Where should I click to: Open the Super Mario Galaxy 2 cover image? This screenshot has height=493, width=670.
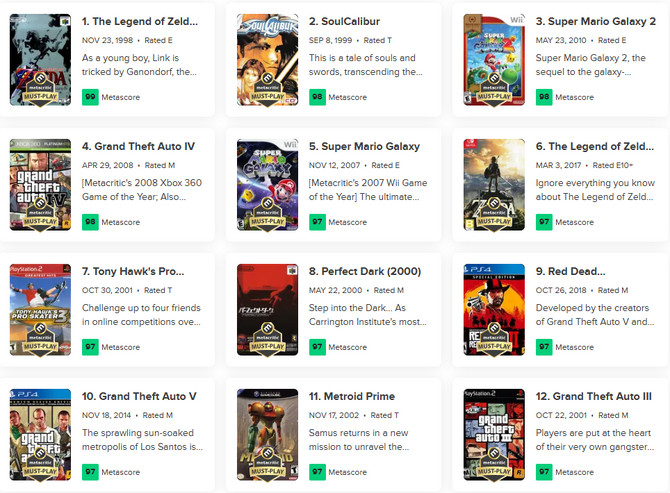494,60
